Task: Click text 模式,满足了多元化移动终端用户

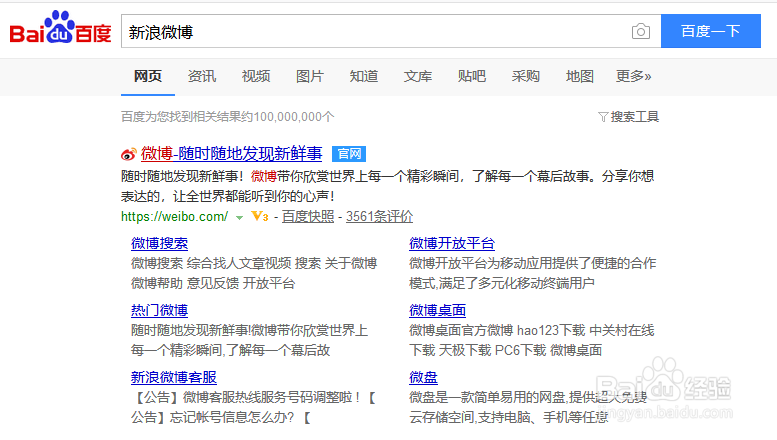Action: point(501,283)
